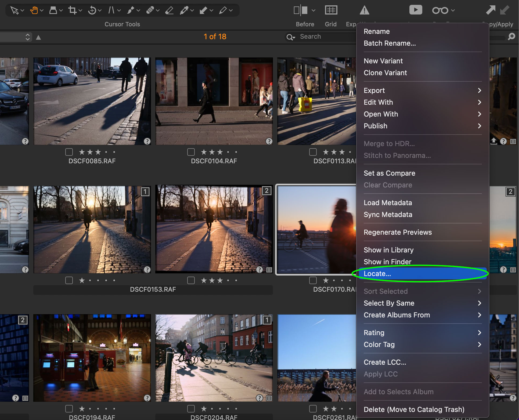Select Batch Rename in the context menu
The width and height of the screenshot is (519, 420).
390,43
